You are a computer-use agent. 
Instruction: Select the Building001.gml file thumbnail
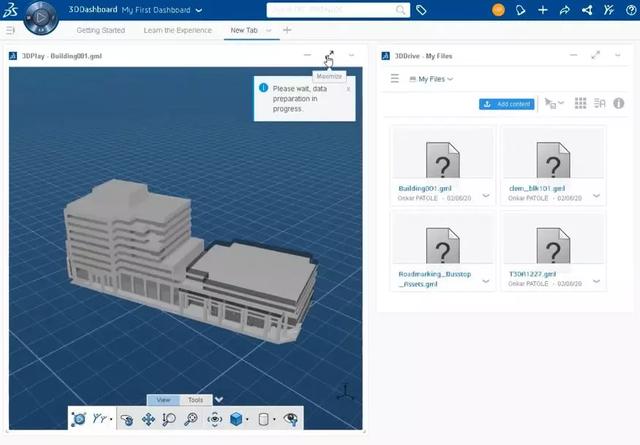click(442, 154)
